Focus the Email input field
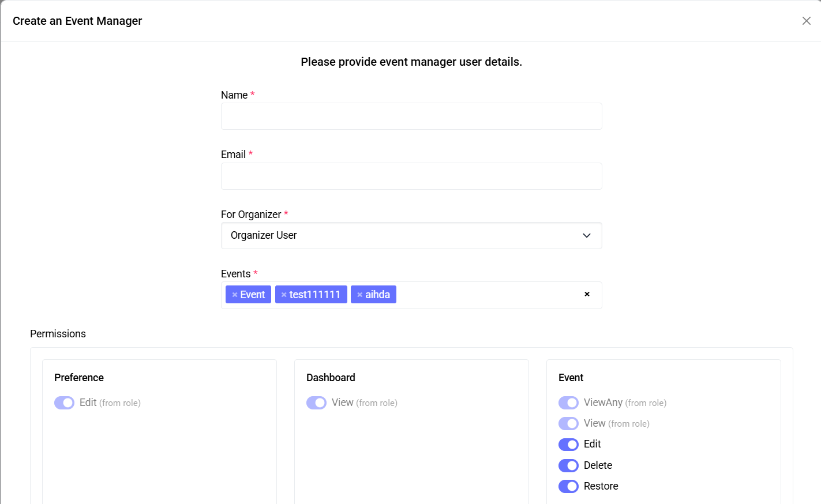Image resolution: width=821 pixels, height=504 pixels. click(x=411, y=176)
